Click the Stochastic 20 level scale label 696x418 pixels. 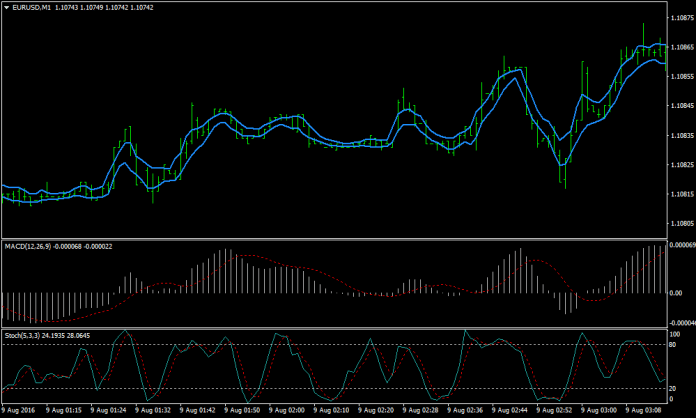pos(674,388)
